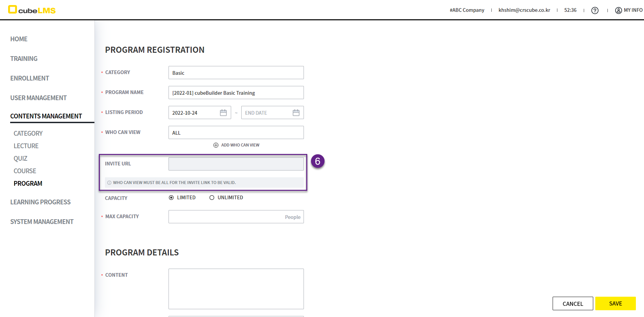This screenshot has width=644, height=317.
Task: Select the LIMITED capacity radio button
Action: point(171,198)
